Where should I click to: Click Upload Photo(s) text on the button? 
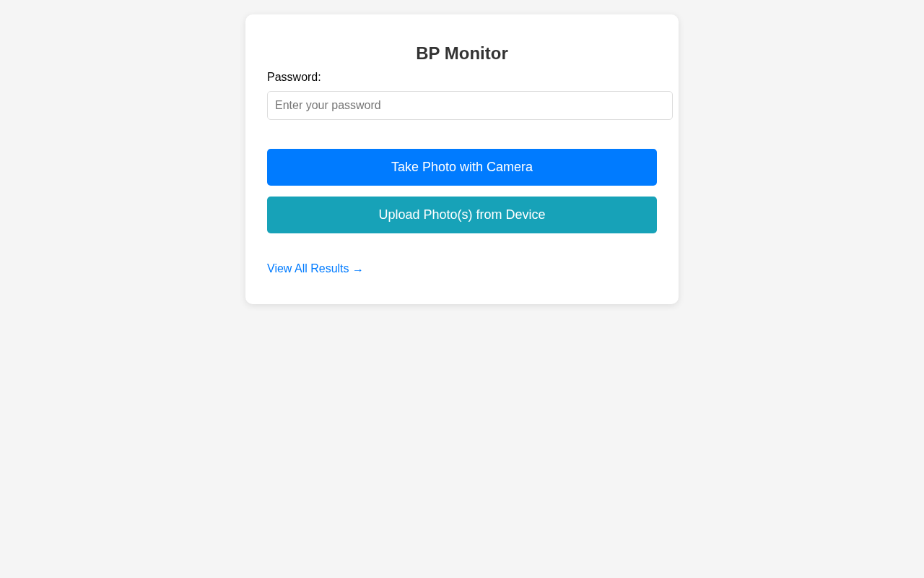coord(426,215)
